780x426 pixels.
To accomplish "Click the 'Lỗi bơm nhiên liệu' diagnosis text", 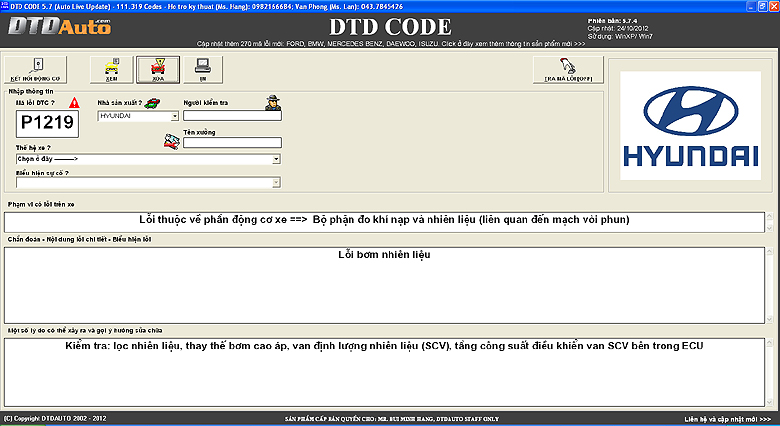I will pos(384,254).
